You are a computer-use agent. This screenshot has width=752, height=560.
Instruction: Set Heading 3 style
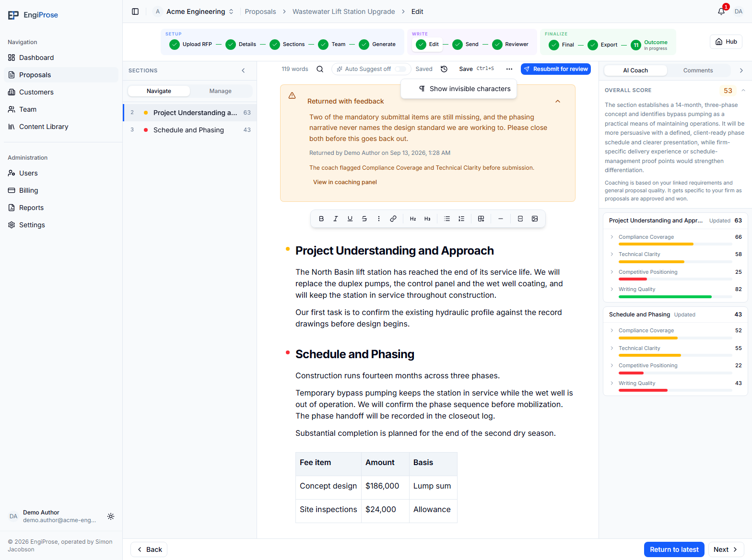(x=427, y=219)
